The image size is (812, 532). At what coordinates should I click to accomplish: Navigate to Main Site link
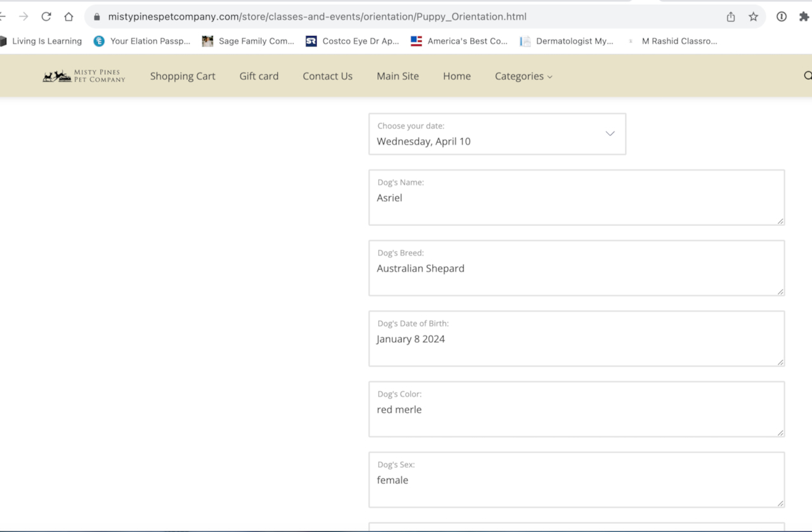[398, 76]
